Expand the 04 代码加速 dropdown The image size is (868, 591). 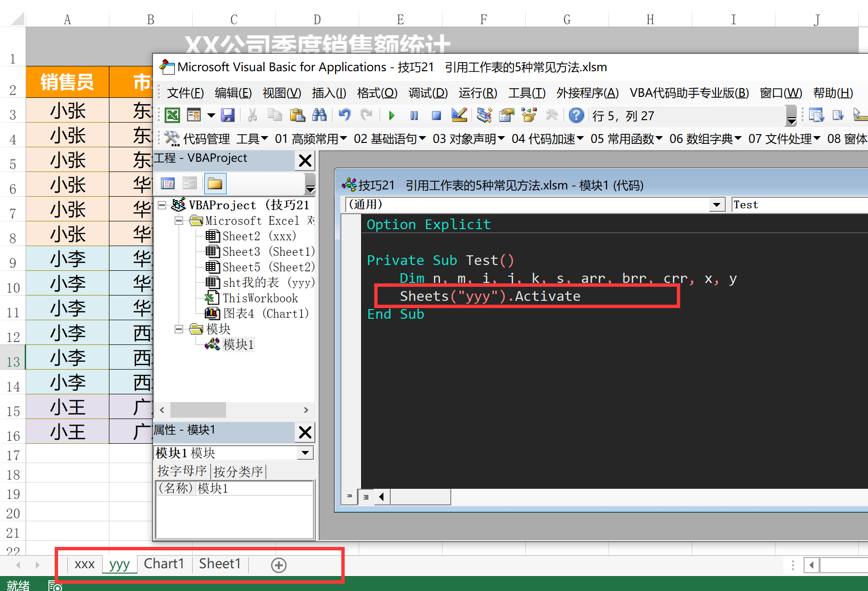pyautogui.click(x=548, y=139)
